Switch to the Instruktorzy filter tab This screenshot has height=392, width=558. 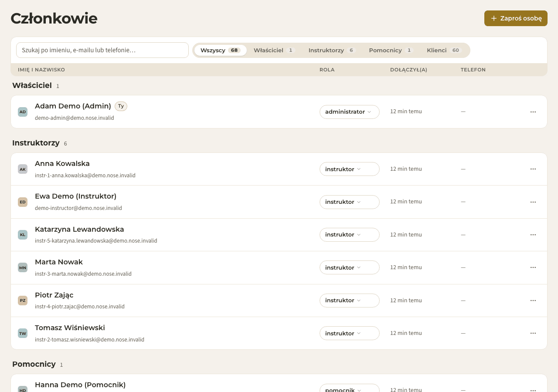pos(332,50)
